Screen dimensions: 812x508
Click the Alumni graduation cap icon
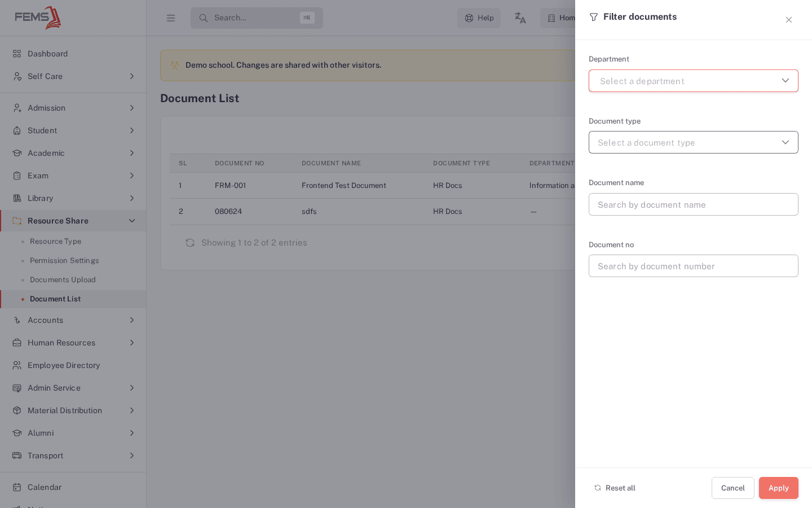click(17, 433)
